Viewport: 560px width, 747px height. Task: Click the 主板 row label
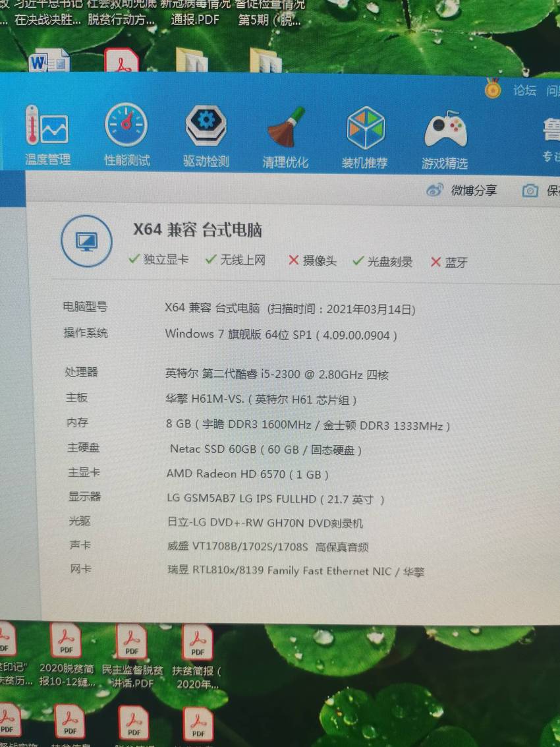pos(76,397)
